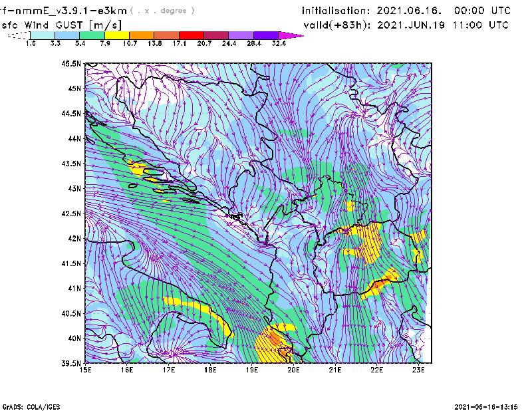Click the '44N' latitude label
Screen dimensions: 532x411
[x=74, y=138]
